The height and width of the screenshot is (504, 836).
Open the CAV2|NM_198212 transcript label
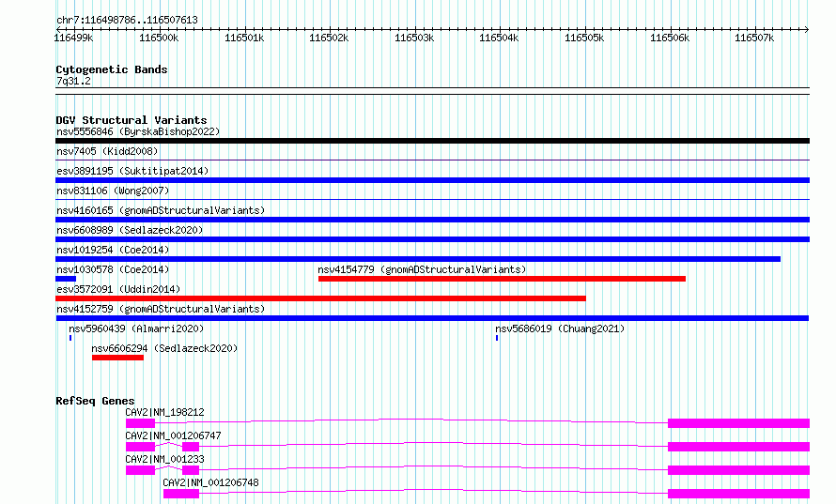click(x=164, y=412)
